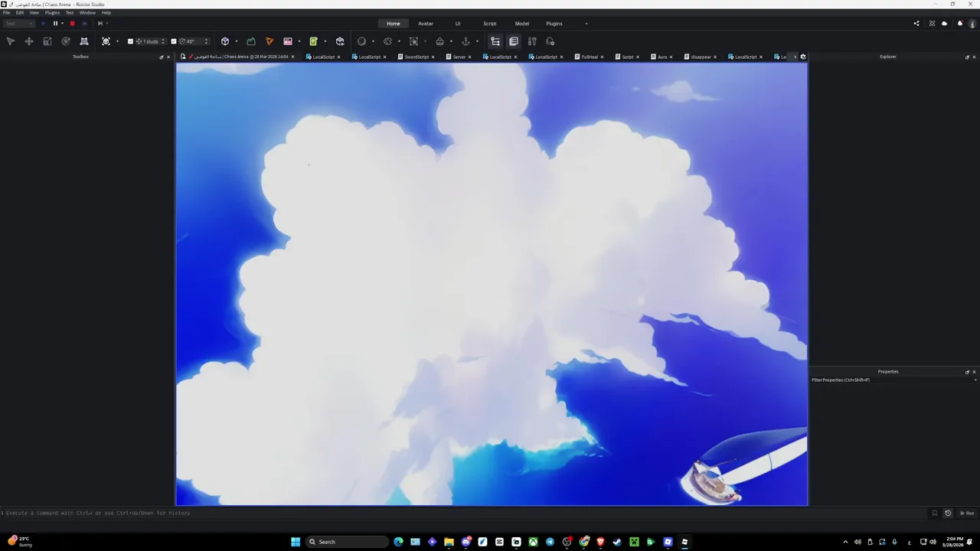Click the Lock tool icon

point(440,41)
